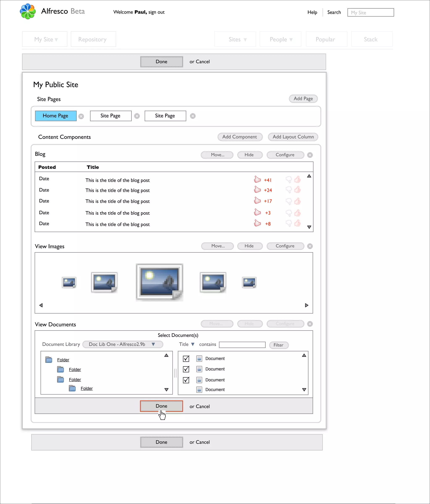Screen dimensions: 430x504
Task: Open the Doc Lib One - Alfresco2.9b dropdown
Action: point(123,344)
